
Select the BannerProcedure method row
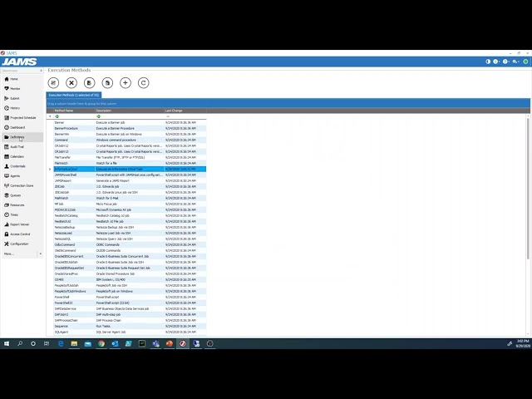coord(130,128)
